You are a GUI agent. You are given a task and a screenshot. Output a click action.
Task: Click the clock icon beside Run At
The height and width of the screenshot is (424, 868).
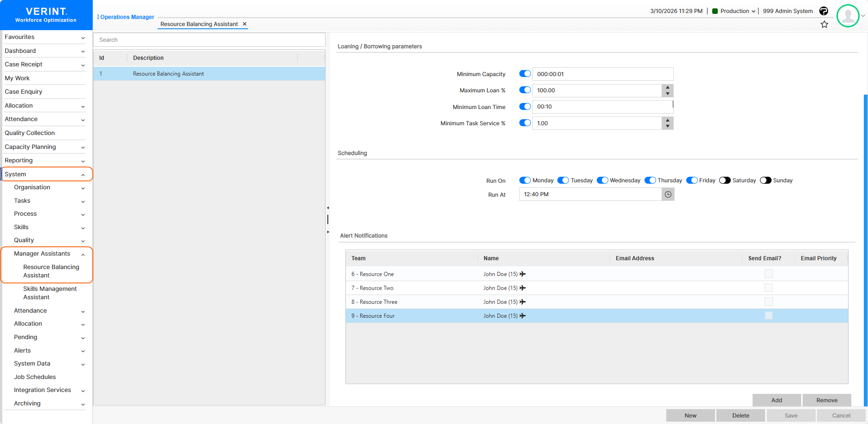pyautogui.click(x=668, y=194)
